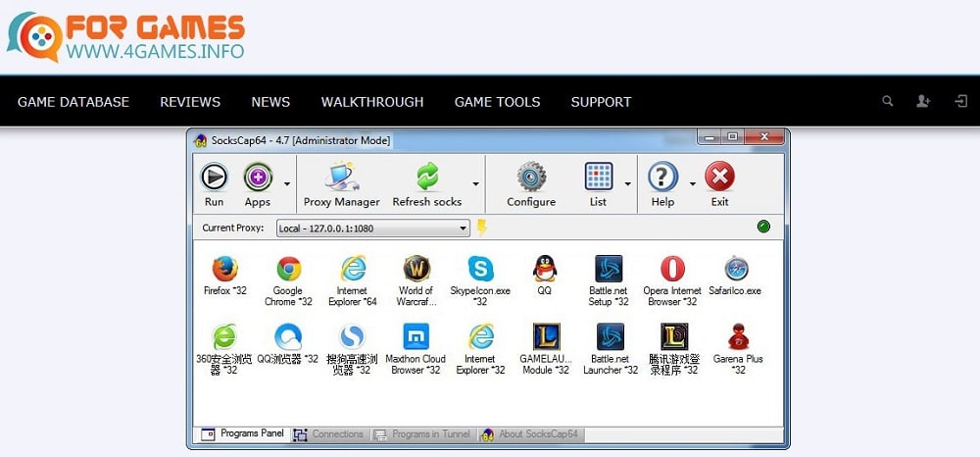Open the Apps toolbar button
Viewport: 980px width, 457px height.
click(x=258, y=184)
